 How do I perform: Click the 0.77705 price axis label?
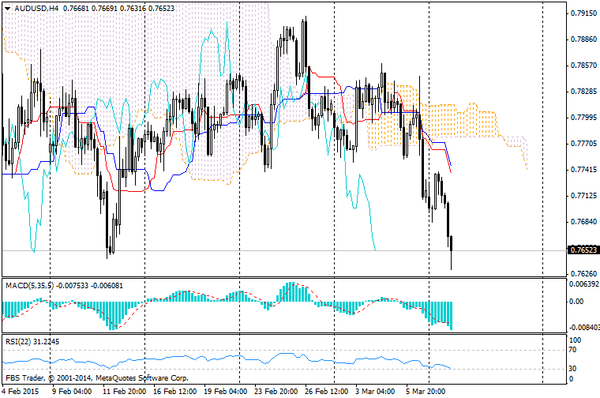click(x=584, y=144)
